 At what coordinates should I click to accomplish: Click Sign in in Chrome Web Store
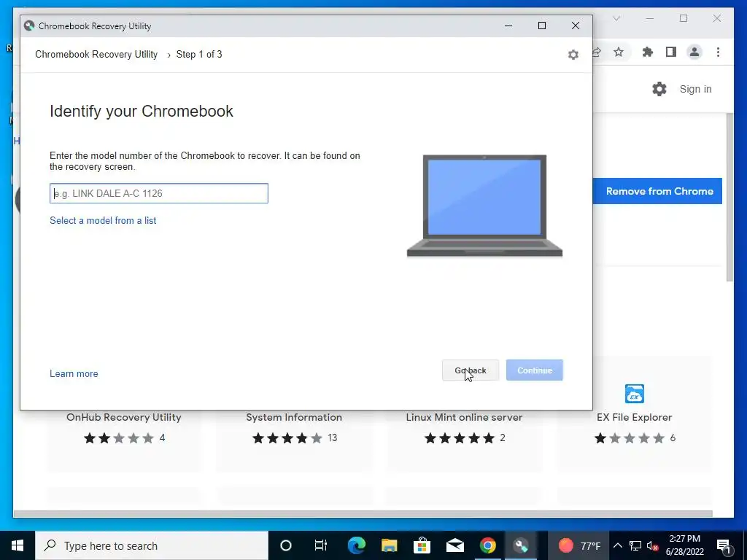coord(695,89)
